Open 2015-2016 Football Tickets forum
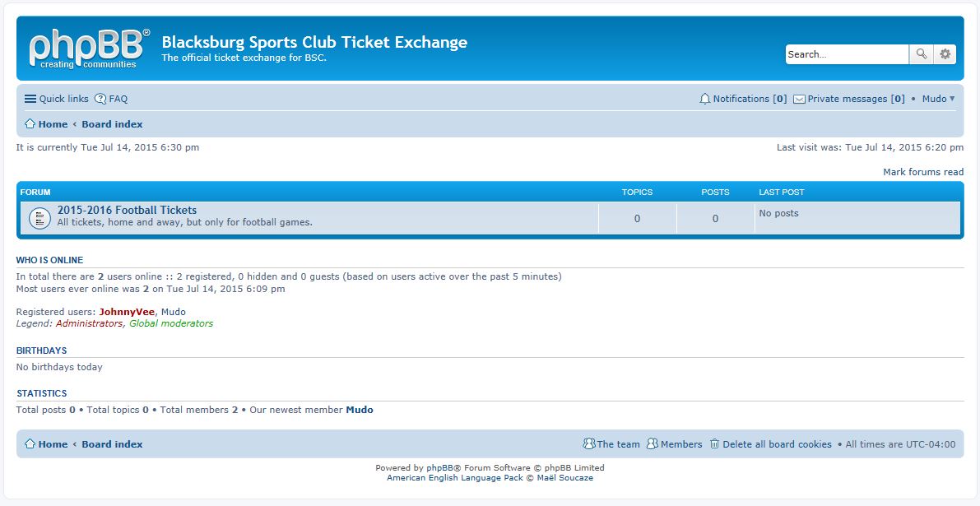980x506 pixels. click(x=127, y=211)
